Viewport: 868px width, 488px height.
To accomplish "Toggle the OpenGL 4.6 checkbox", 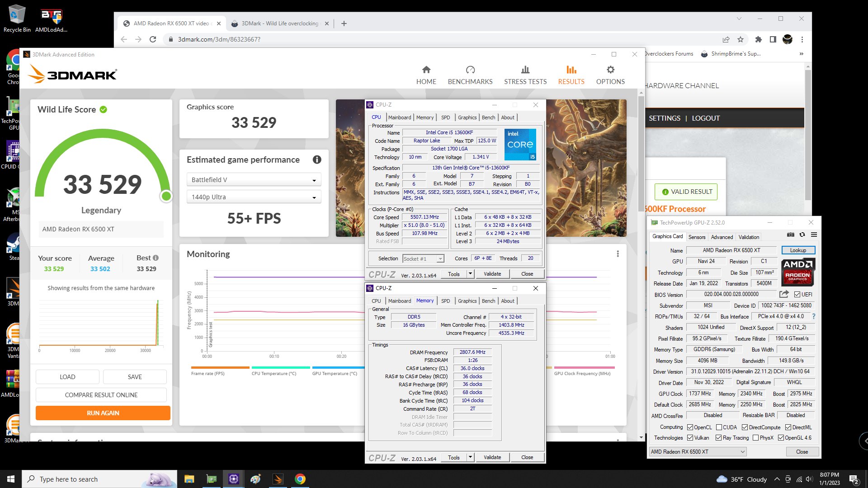I will click(781, 437).
